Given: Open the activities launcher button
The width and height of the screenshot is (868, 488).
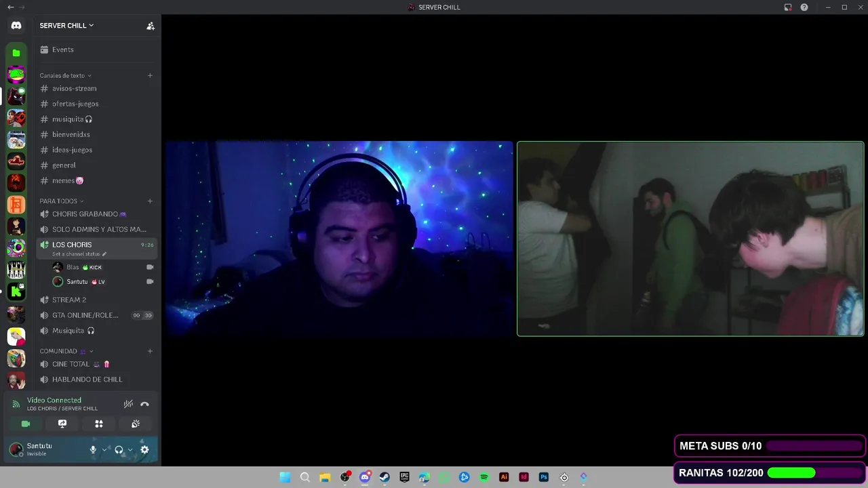Looking at the screenshot, I should click(99, 424).
